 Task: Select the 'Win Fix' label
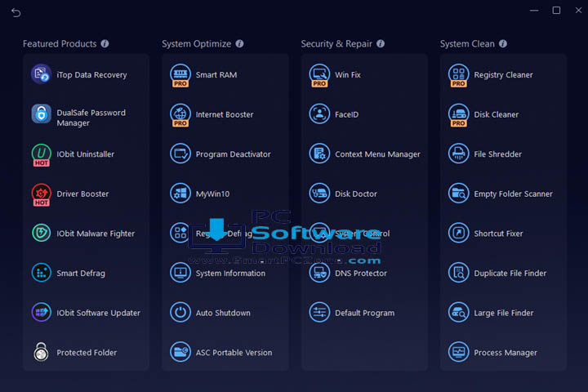point(348,74)
